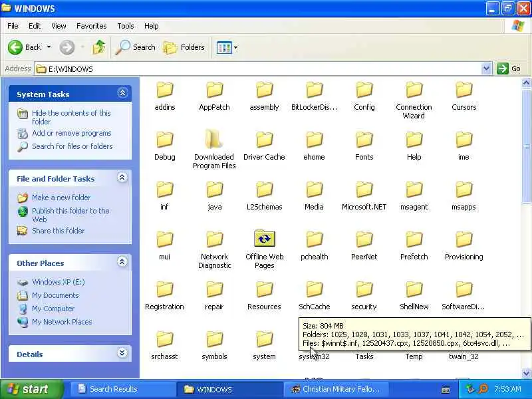Open the File menu
The image size is (532, 399).
point(13,26)
